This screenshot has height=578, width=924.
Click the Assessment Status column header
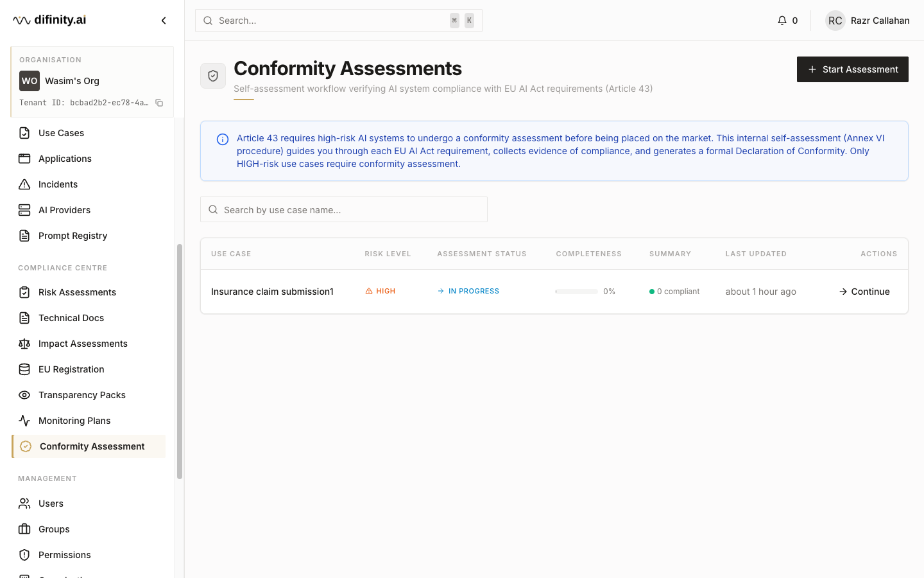tap(482, 254)
